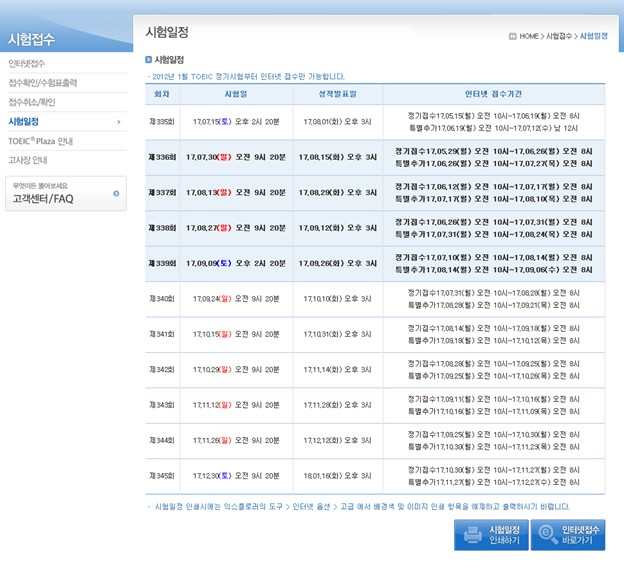Click the 성적발표일 column header
This screenshot has height=573, width=624.
point(337,94)
